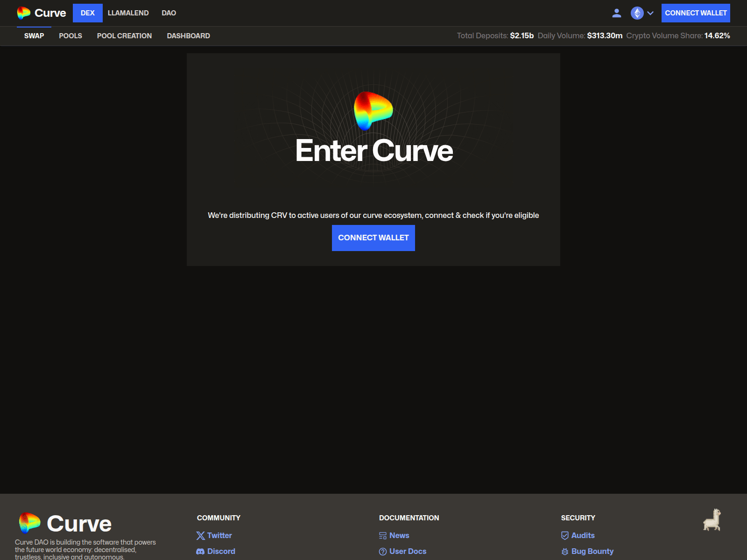The width and height of the screenshot is (747, 560).
Task: Click the News list icon
Action: [x=382, y=535]
